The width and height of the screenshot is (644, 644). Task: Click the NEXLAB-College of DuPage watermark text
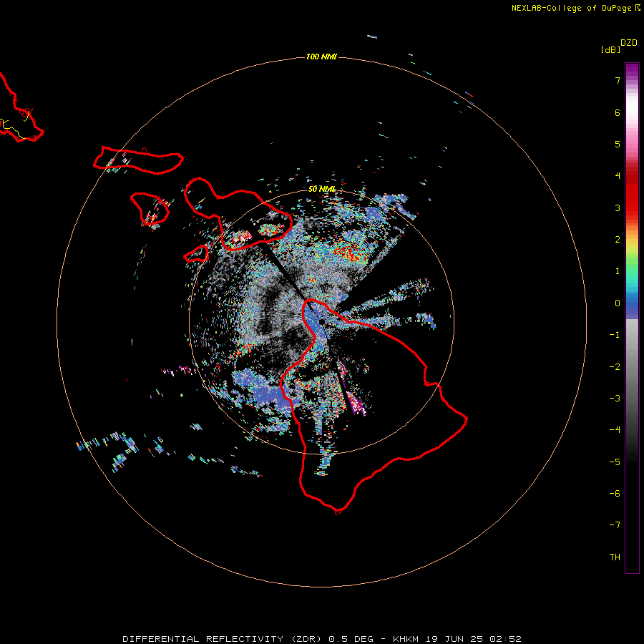pyautogui.click(x=575, y=8)
